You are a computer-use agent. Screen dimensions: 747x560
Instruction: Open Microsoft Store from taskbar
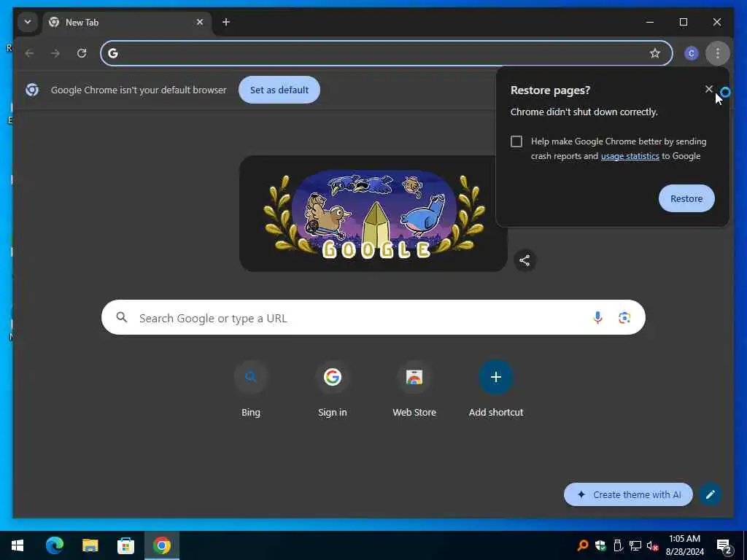[x=125, y=545]
